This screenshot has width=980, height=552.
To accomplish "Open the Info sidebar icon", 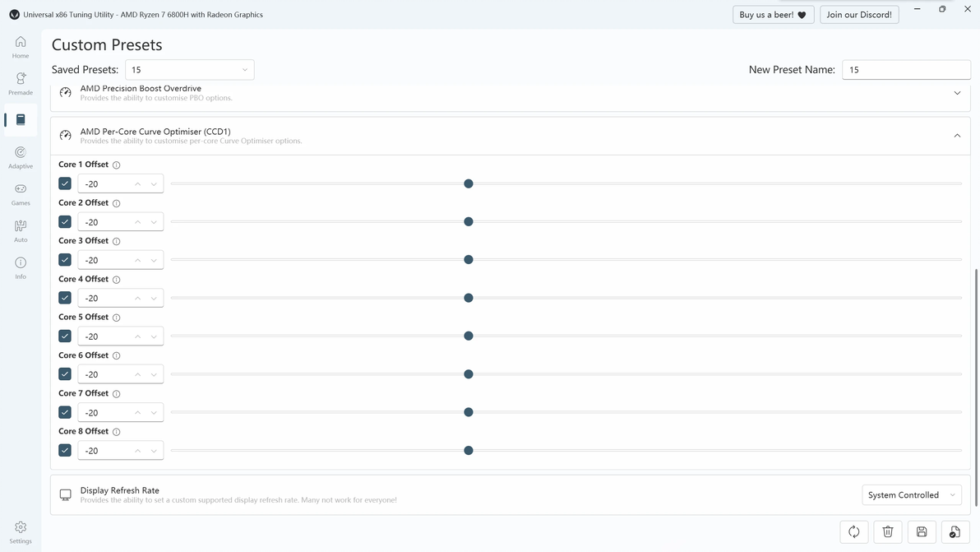I will point(21,267).
